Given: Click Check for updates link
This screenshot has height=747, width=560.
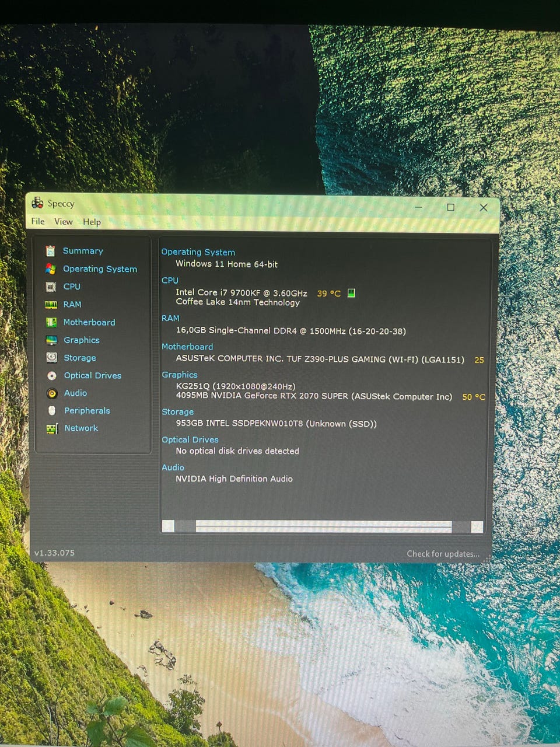Looking at the screenshot, I should (x=443, y=554).
